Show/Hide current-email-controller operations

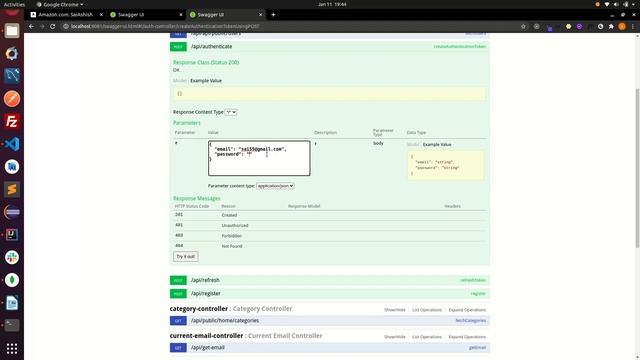394,337
